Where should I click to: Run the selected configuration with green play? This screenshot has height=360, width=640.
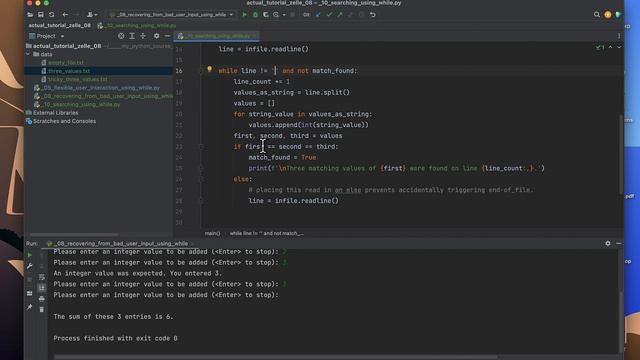point(244,15)
